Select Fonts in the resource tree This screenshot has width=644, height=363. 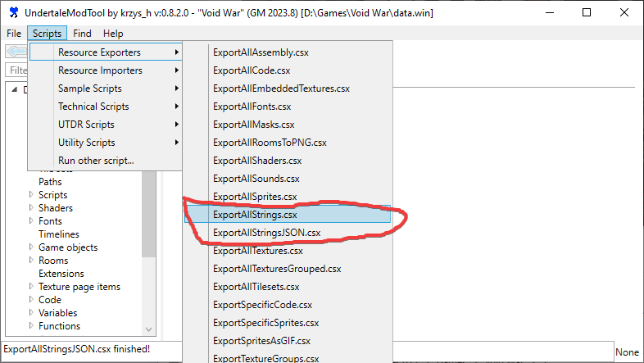pos(50,221)
